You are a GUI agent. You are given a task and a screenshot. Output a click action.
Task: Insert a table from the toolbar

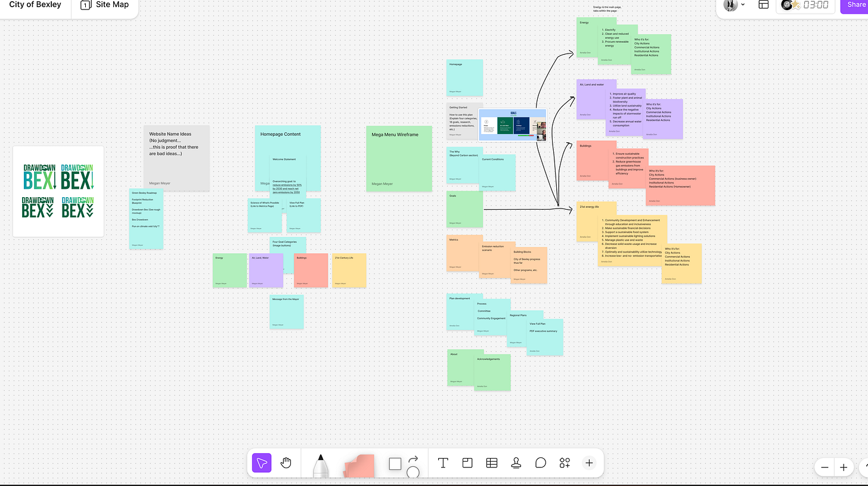point(492,463)
